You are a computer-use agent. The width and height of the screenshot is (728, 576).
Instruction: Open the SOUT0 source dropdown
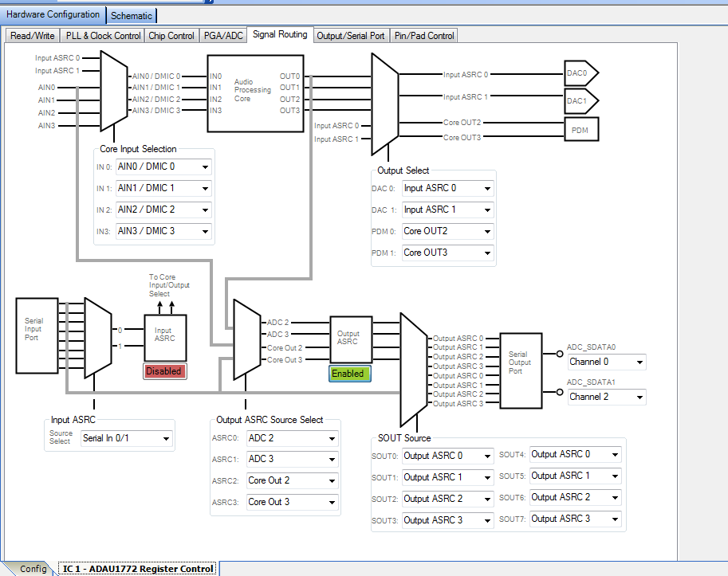(x=447, y=456)
